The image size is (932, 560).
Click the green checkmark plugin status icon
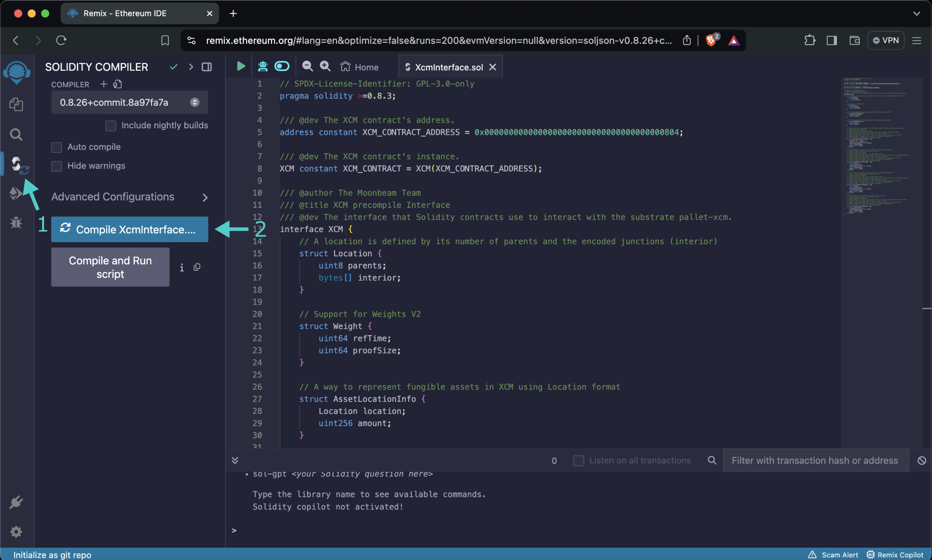[174, 67]
